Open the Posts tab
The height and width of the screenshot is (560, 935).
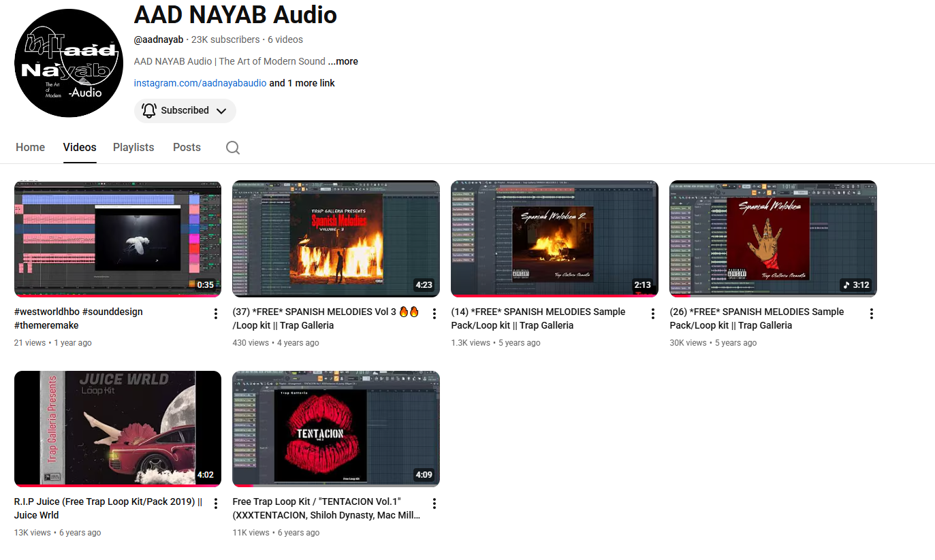pyautogui.click(x=187, y=147)
